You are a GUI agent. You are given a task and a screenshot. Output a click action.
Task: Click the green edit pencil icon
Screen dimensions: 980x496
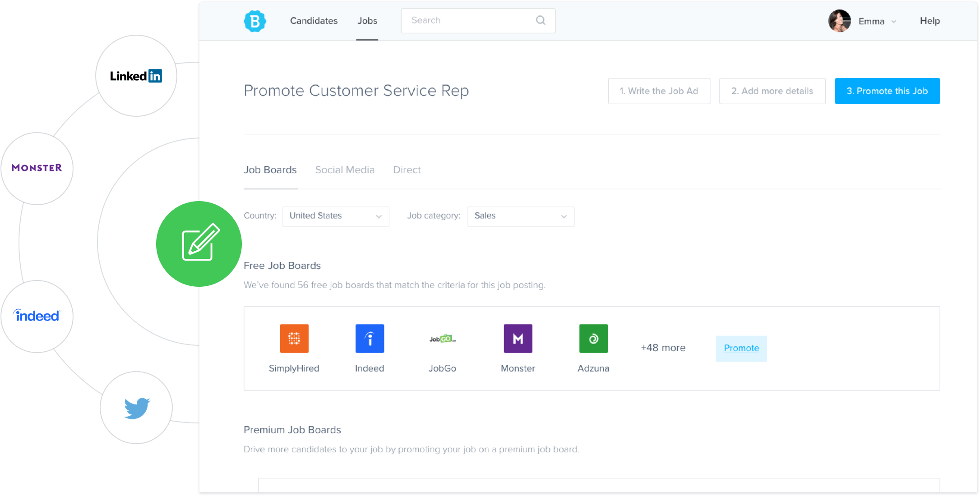coord(199,243)
